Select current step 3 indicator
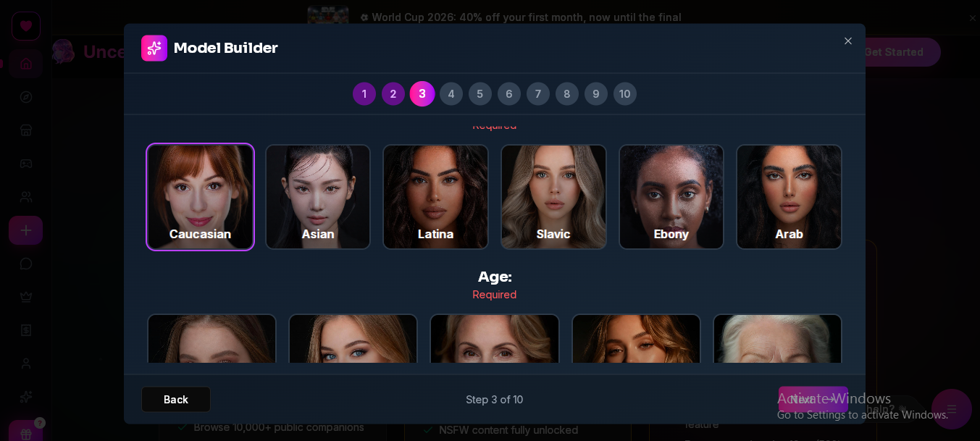 pyautogui.click(x=422, y=93)
